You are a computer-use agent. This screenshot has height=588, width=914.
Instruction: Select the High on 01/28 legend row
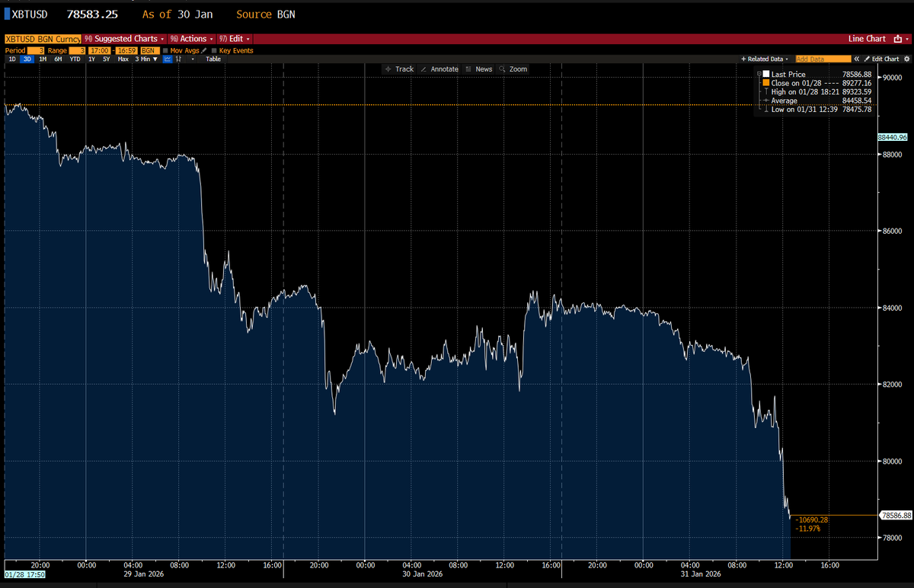(x=816, y=91)
